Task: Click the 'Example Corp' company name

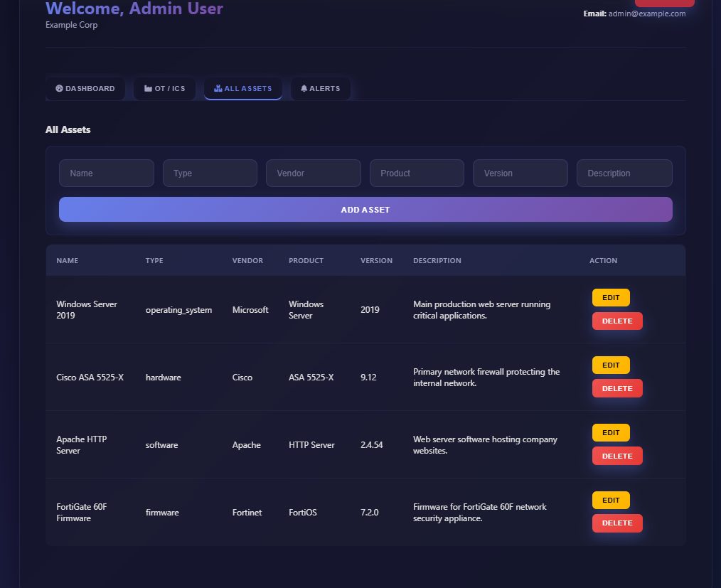Action: [71, 25]
